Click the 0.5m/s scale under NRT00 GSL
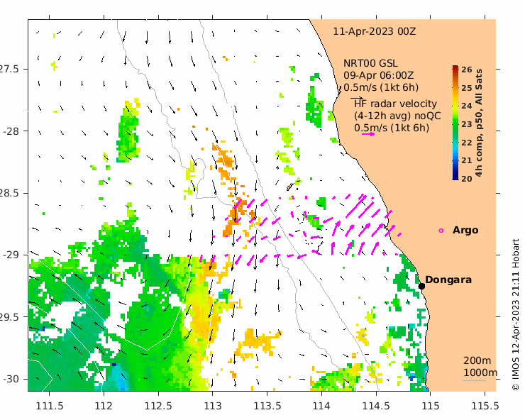Viewport: 525px width, 420px height. (381, 87)
